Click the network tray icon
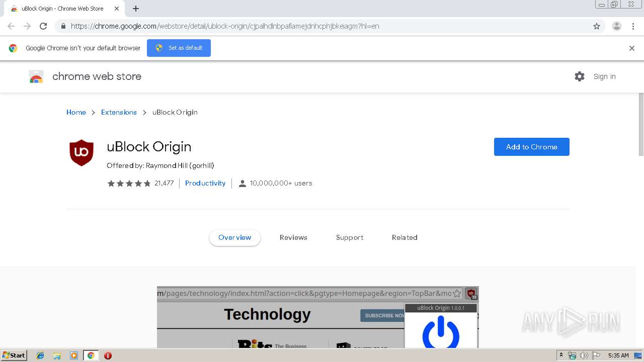 click(x=572, y=355)
